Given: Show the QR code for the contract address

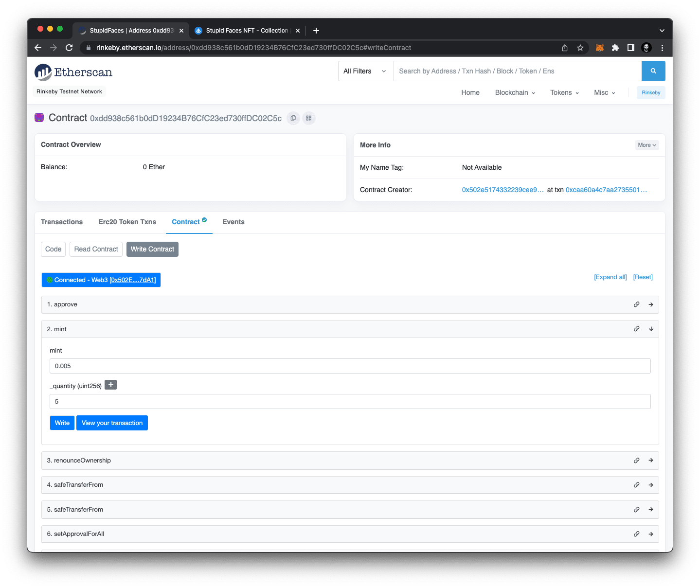Looking at the screenshot, I should (309, 118).
